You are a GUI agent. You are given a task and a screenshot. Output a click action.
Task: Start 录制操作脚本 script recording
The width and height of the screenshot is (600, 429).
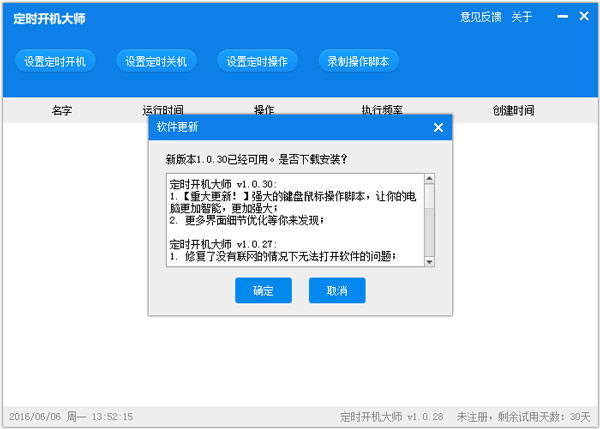(358, 61)
